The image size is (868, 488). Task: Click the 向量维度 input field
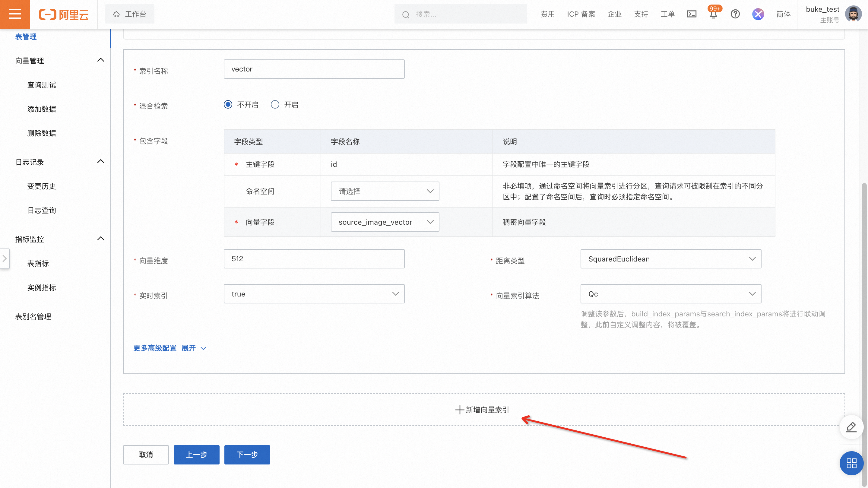click(314, 259)
